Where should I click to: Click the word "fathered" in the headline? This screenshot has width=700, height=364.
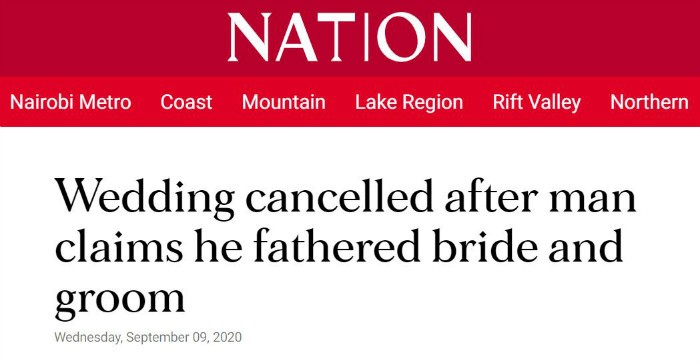point(337,245)
